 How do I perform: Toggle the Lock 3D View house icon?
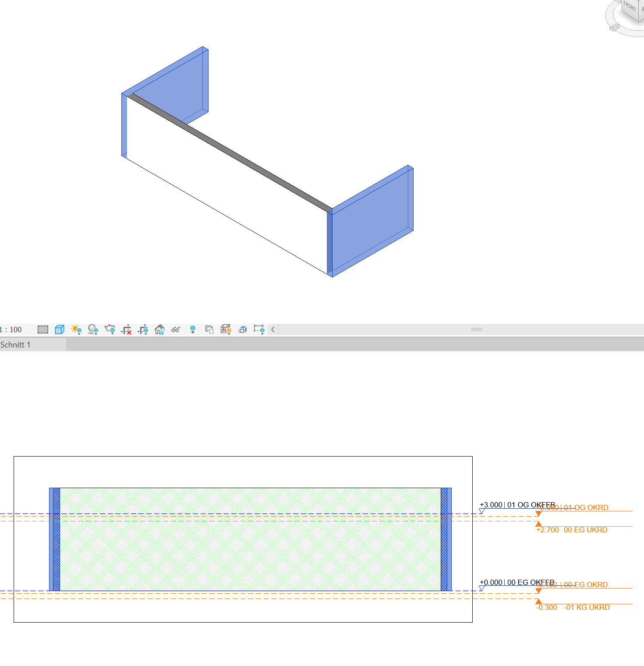pos(160,329)
